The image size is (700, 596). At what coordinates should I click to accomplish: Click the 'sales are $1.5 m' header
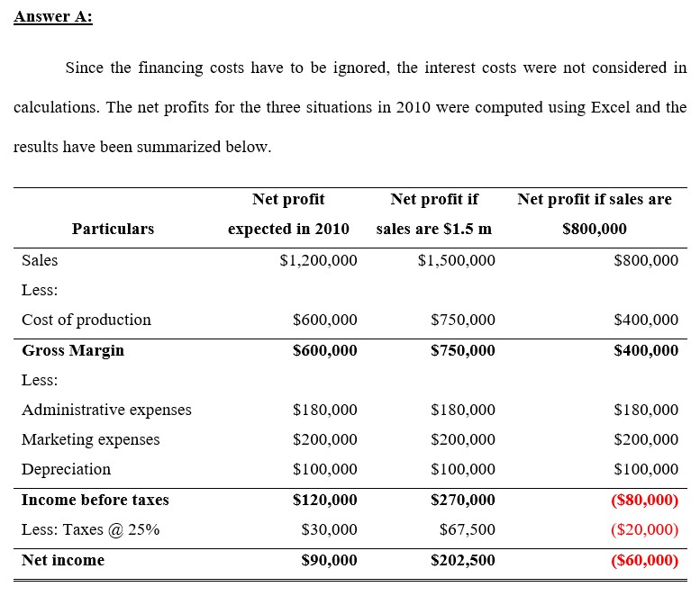click(434, 229)
